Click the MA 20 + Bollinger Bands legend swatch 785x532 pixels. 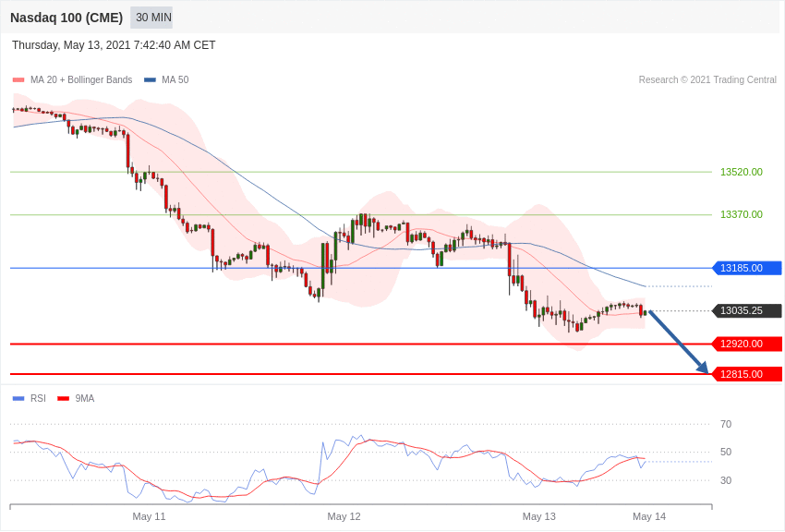point(18,80)
